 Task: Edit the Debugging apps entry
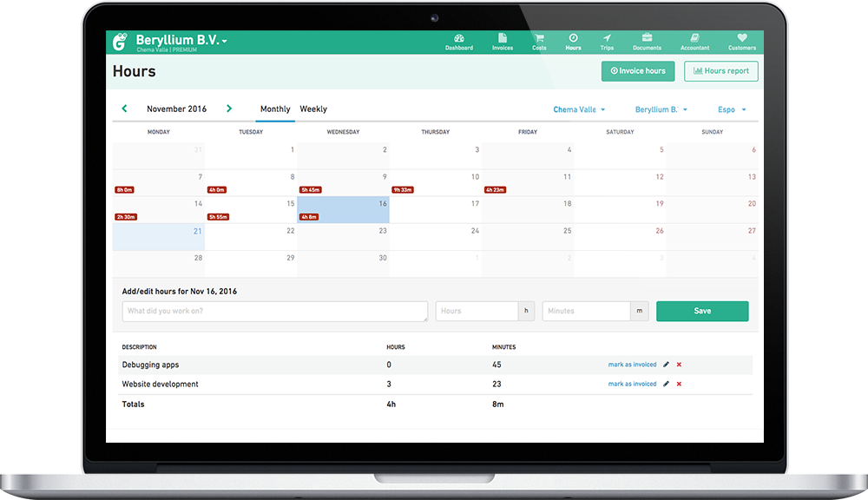click(x=666, y=365)
